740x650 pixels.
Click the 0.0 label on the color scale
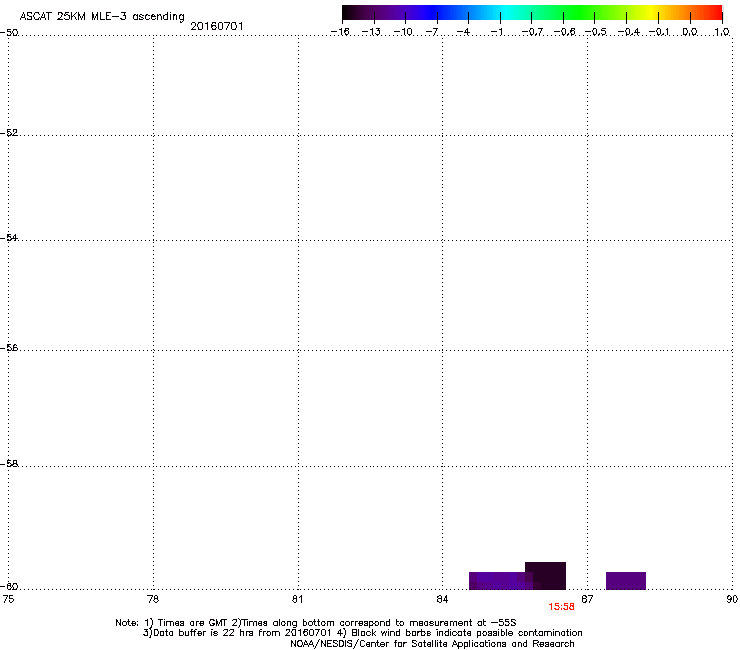coord(690,32)
